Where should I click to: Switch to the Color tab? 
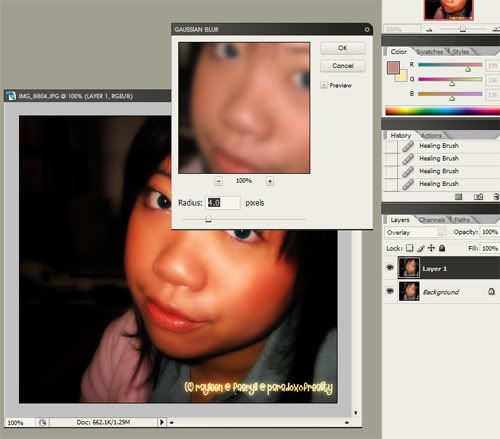398,52
